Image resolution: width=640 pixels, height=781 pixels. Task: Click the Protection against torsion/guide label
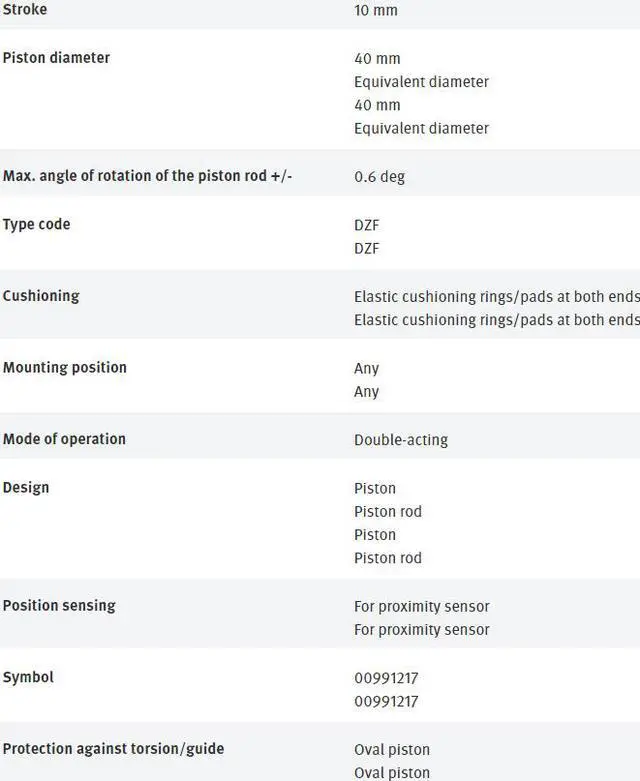click(x=113, y=749)
